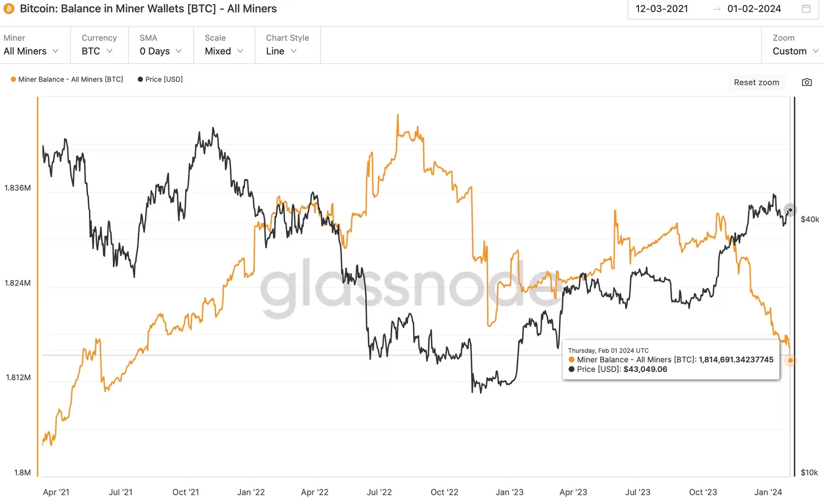
Task: Click the start date 12-03-2021 field
Action: click(x=662, y=9)
